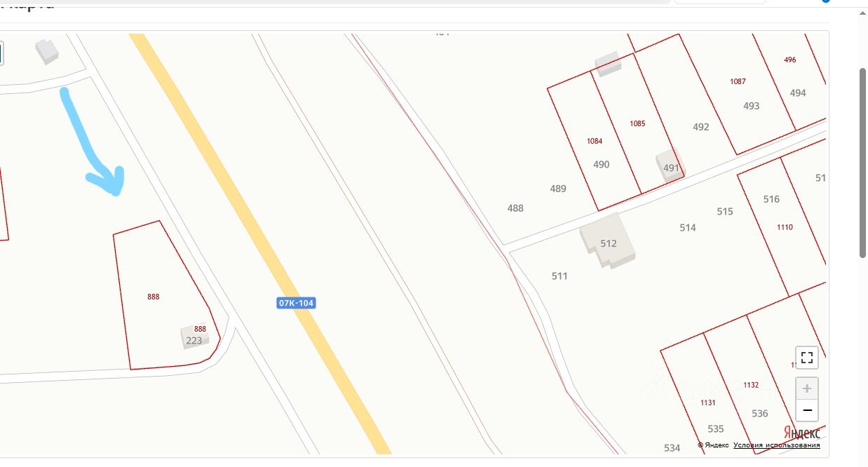The width and height of the screenshot is (868, 467).
Task: Open the Условия использования link
Action: click(x=777, y=445)
